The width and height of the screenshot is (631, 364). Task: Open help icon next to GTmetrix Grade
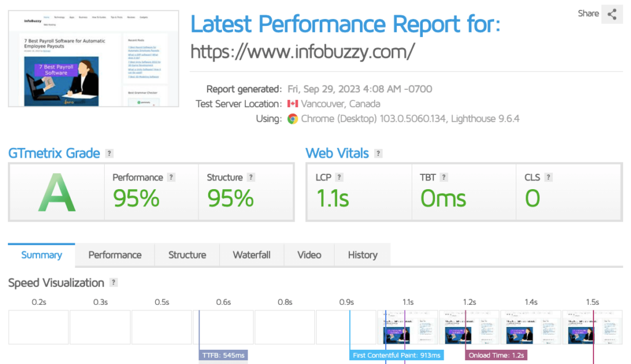(109, 153)
